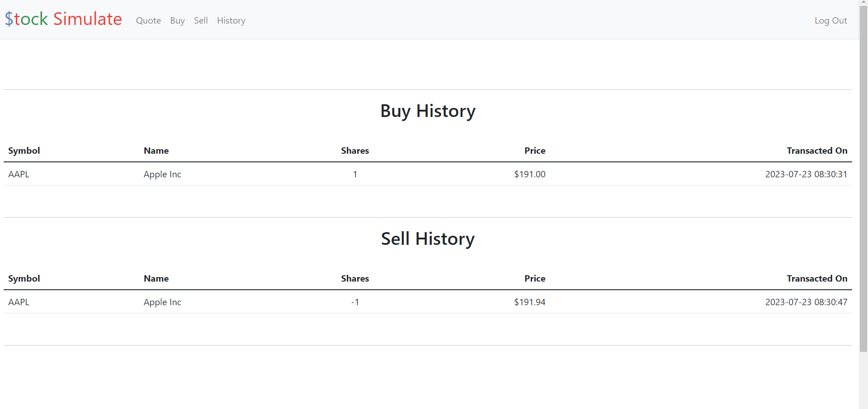Click AAPL symbol in Sell History
868x409 pixels.
pos(19,302)
